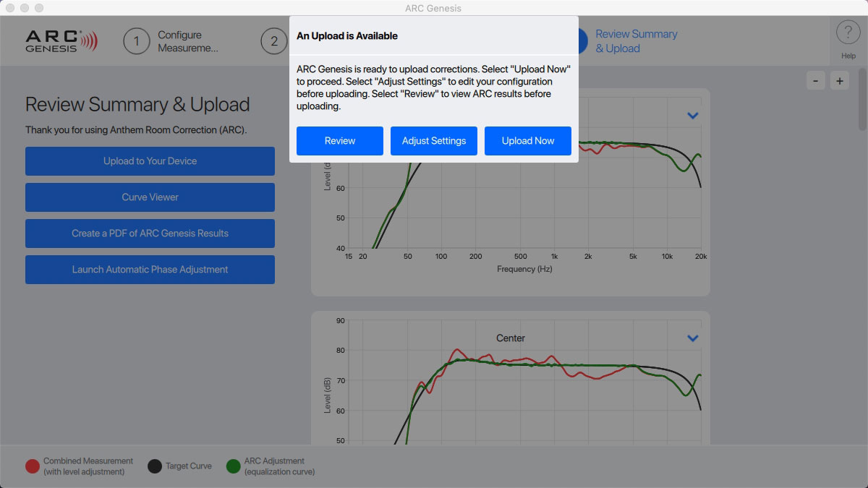The width and height of the screenshot is (868, 488).
Task: Click the green ARC Adjustment legend swatch
Action: [234, 466]
